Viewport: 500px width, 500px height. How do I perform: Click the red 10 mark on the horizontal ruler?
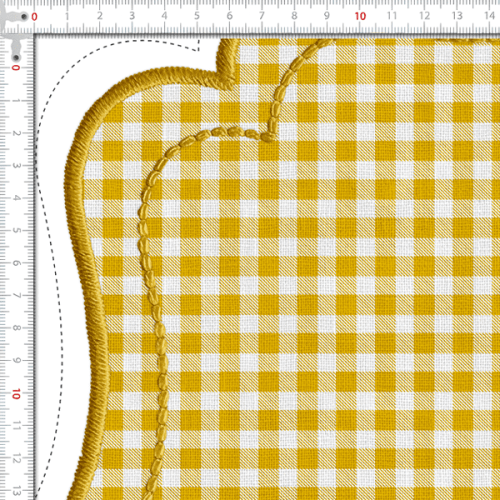360,16
